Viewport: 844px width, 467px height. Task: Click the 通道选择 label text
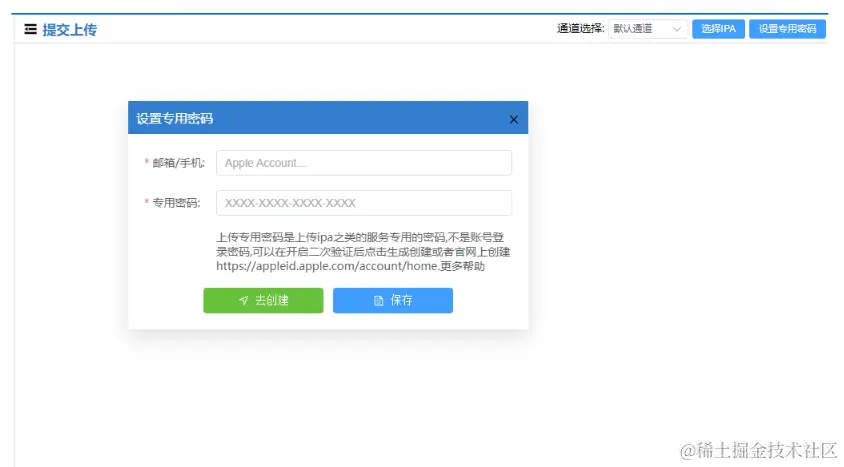click(x=580, y=29)
